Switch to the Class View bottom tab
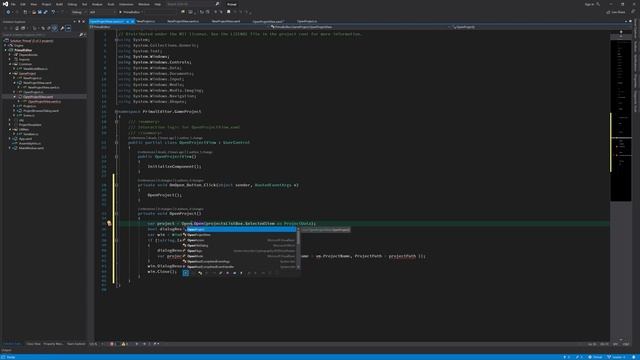Image resolution: width=640 pixels, height=360 pixels. pyautogui.click(x=33, y=344)
